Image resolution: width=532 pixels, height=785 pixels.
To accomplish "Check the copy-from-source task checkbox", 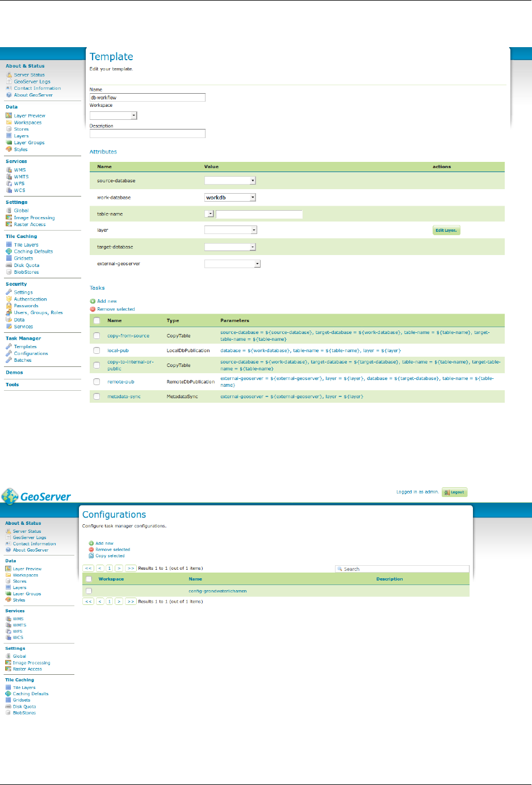I will point(97,336).
